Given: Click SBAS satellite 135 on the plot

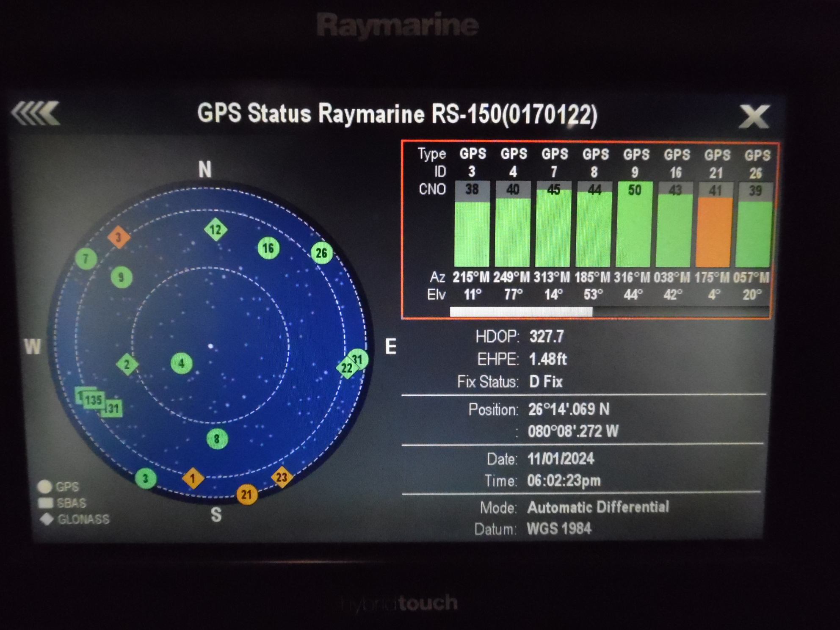Looking at the screenshot, I should (94, 400).
